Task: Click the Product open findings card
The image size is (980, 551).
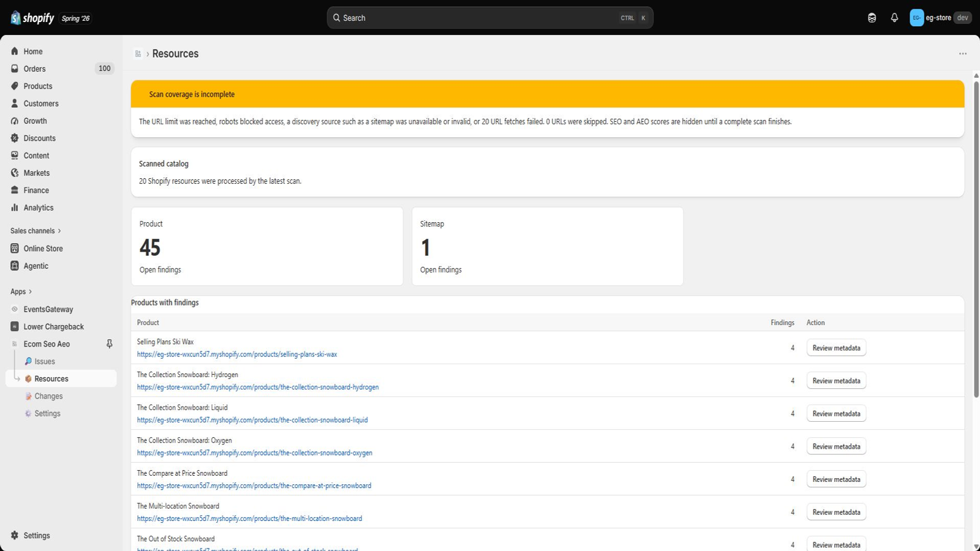Action: 267,246
